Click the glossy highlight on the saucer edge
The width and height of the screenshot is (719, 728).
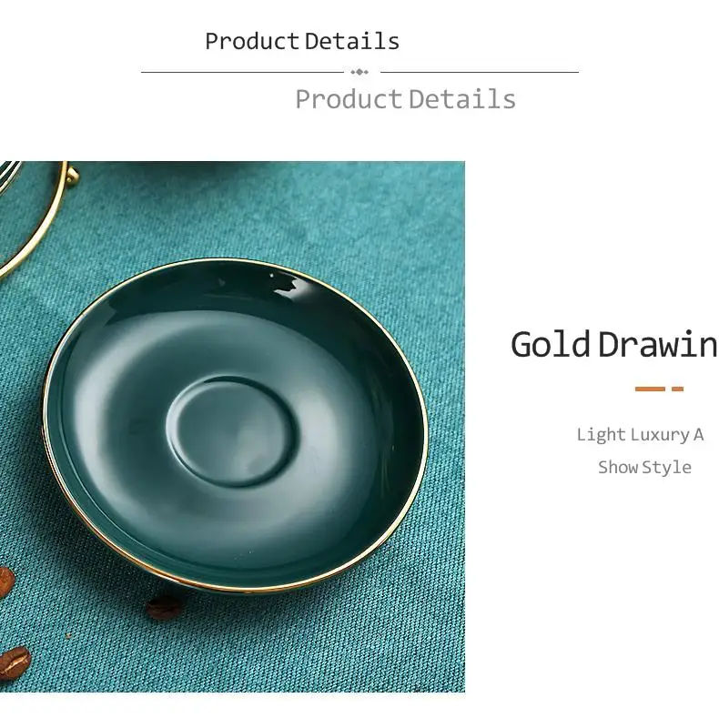click(x=283, y=282)
